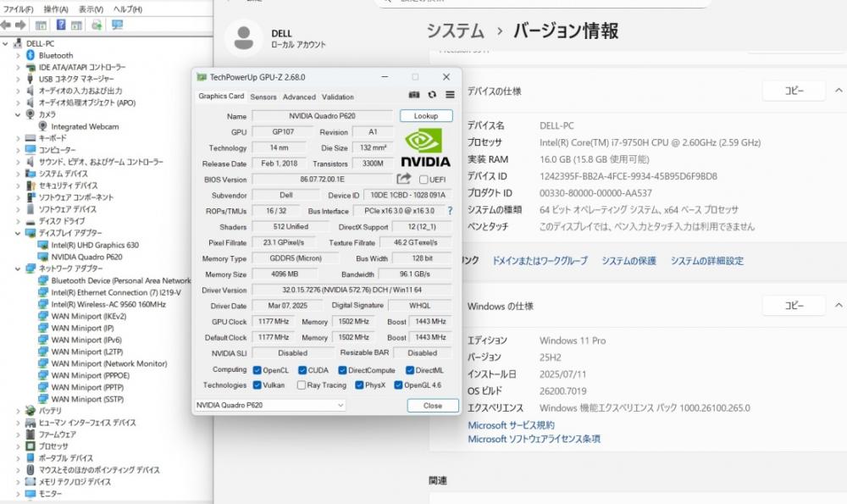847x504 pixels.
Task: Click the Intel(R) UHD Graphics 630 adapter icon
Action: tap(43, 245)
